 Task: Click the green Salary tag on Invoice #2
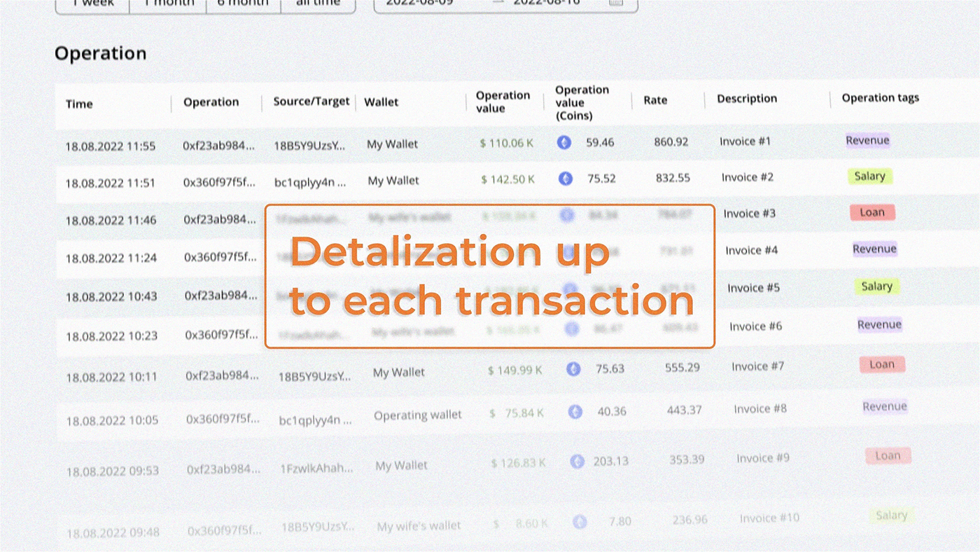[869, 177]
